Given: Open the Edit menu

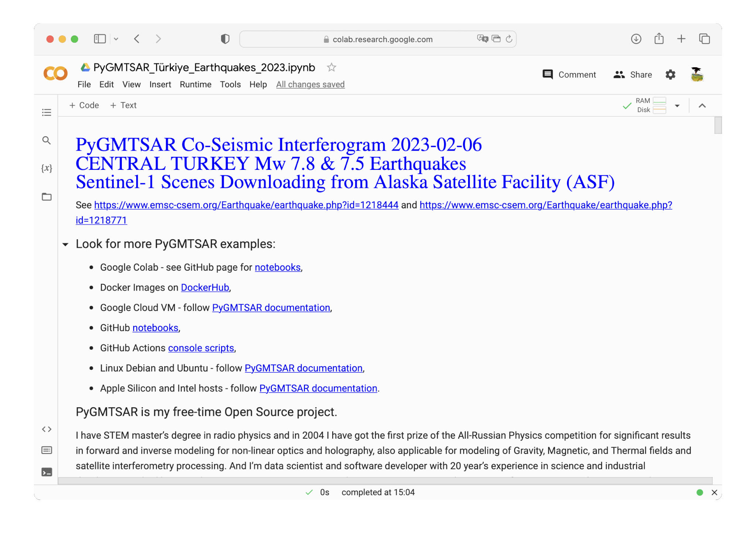Looking at the screenshot, I should point(106,85).
